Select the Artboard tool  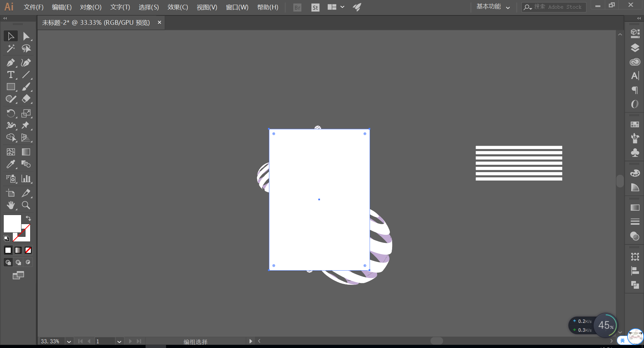[x=11, y=193]
